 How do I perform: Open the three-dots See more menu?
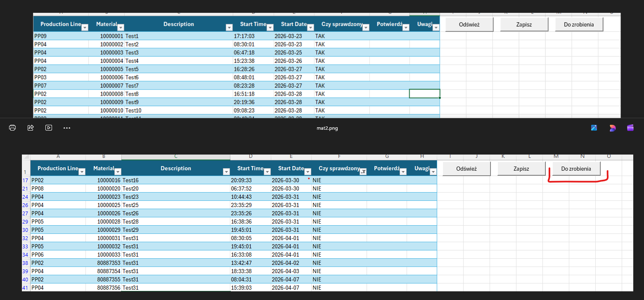click(67, 128)
